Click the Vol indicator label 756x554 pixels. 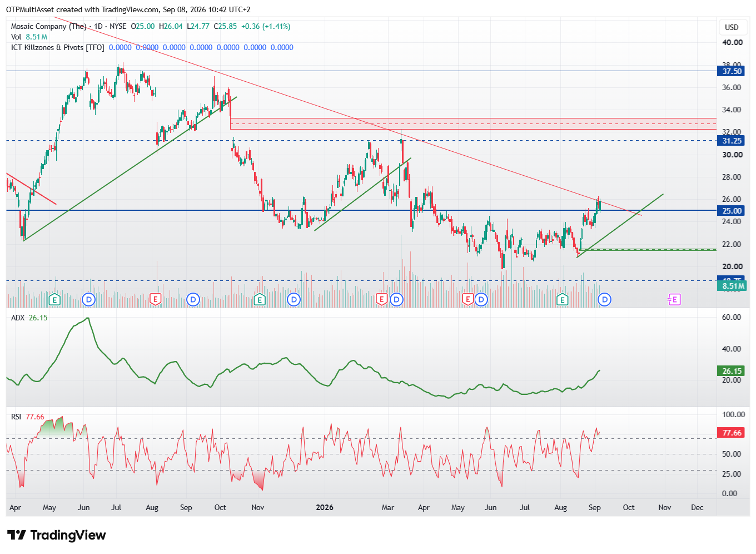pos(16,37)
